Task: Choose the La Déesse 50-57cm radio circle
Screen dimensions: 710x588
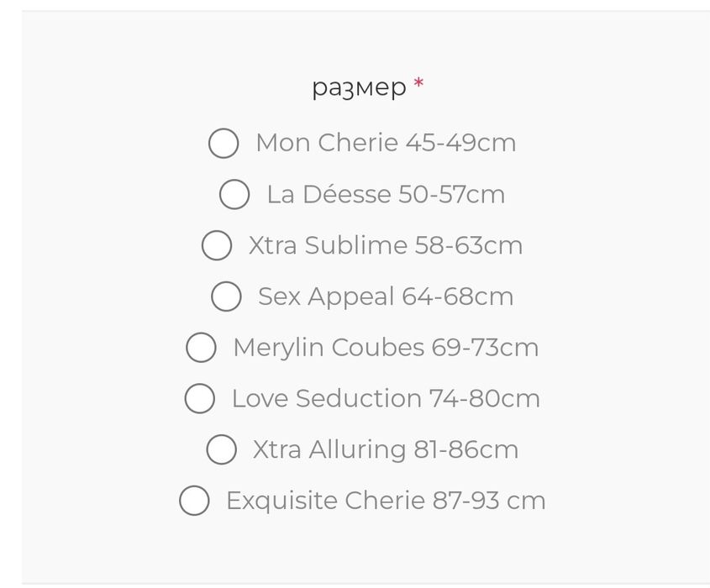Action: point(234,195)
